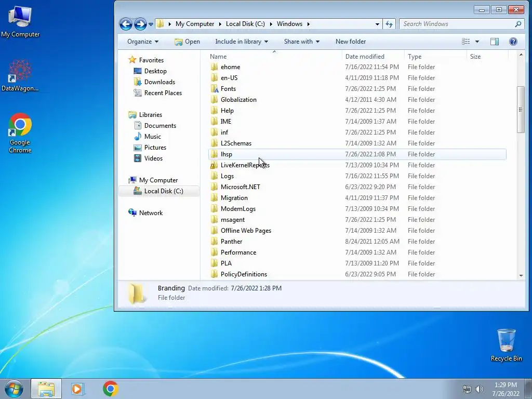Click the scroll down arrow
The image size is (532, 399).
521,276
